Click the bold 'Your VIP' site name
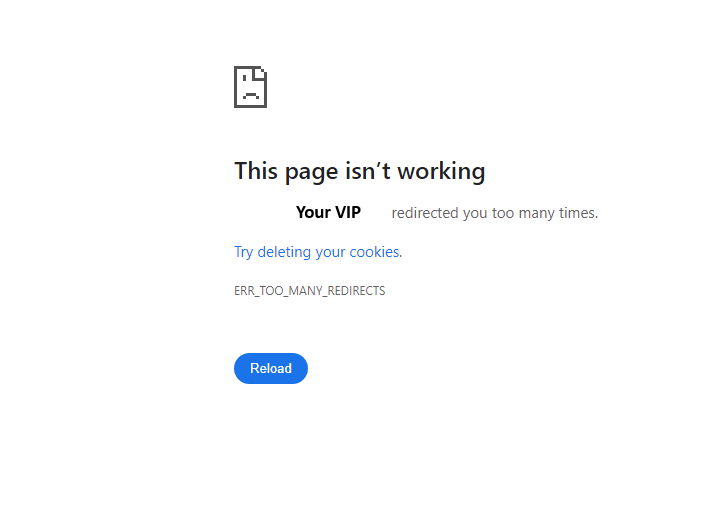The image size is (714, 529). point(328,212)
